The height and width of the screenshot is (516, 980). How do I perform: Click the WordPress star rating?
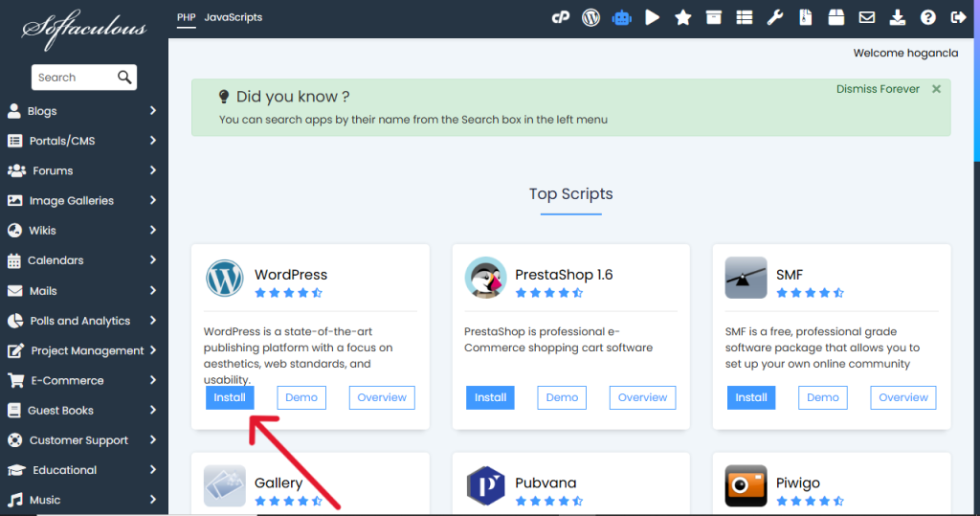(x=289, y=293)
